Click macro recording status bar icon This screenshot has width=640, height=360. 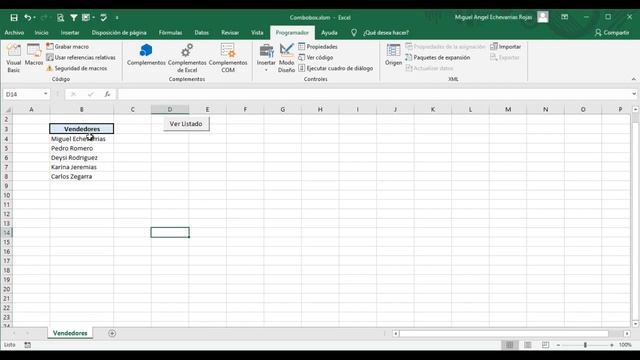coord(27,345)
